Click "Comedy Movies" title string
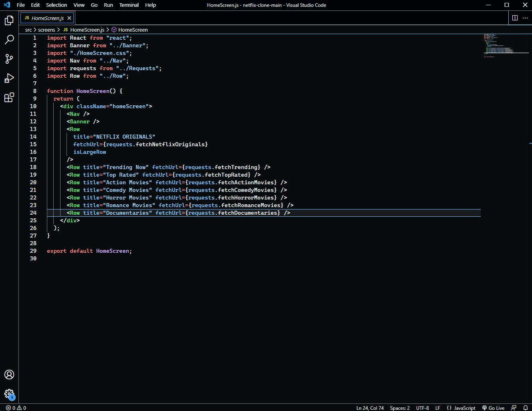 coord(127,190)
